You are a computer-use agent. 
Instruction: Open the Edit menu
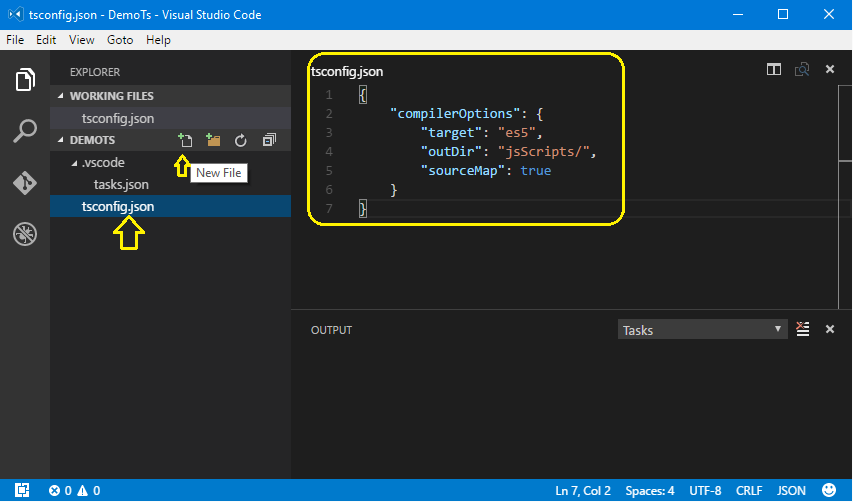46,40
